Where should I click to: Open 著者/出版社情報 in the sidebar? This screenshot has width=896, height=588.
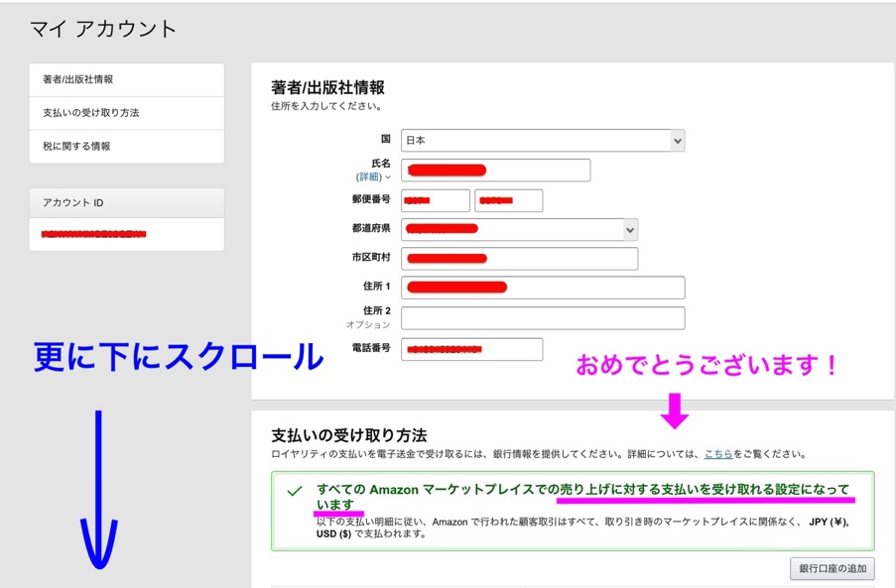tap(127, 79)
